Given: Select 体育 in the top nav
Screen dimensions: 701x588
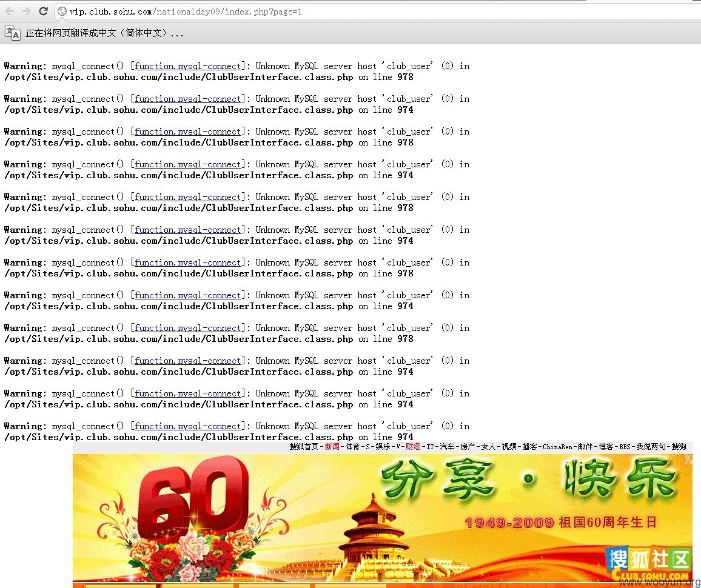Looking at the screenshot, I should pos(352,446).
